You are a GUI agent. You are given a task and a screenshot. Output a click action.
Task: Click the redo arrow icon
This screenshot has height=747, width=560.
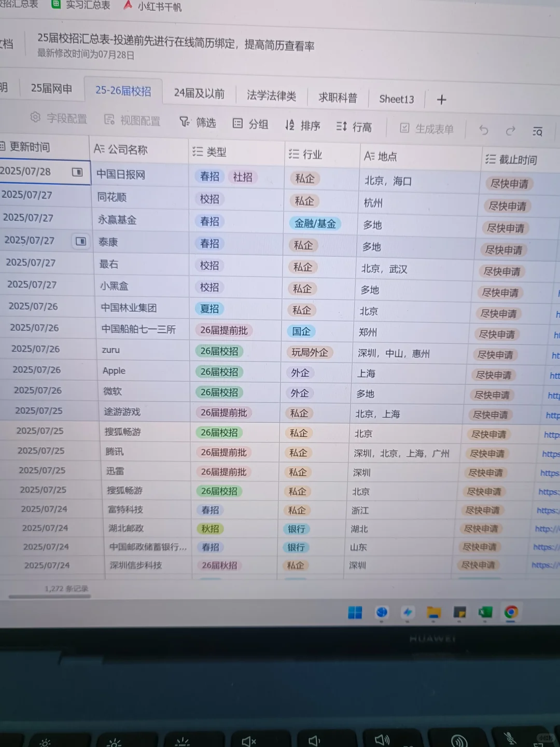510,131
